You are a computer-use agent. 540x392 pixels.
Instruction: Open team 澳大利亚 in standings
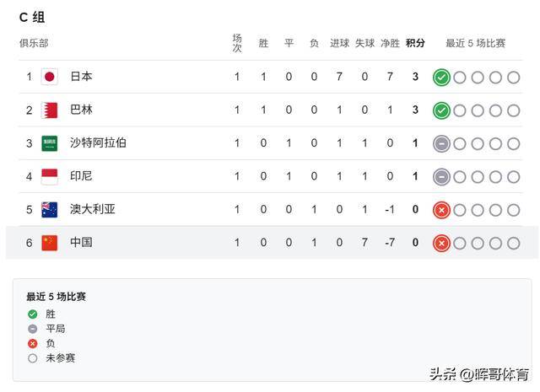92,209
